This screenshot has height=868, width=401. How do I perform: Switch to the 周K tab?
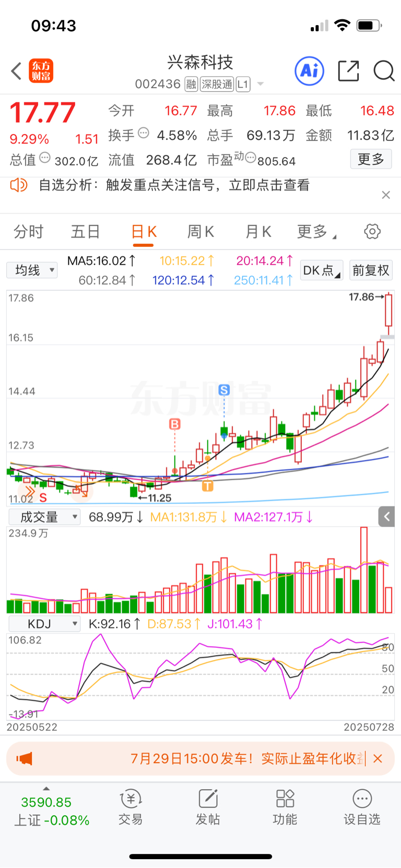(200, 231)
